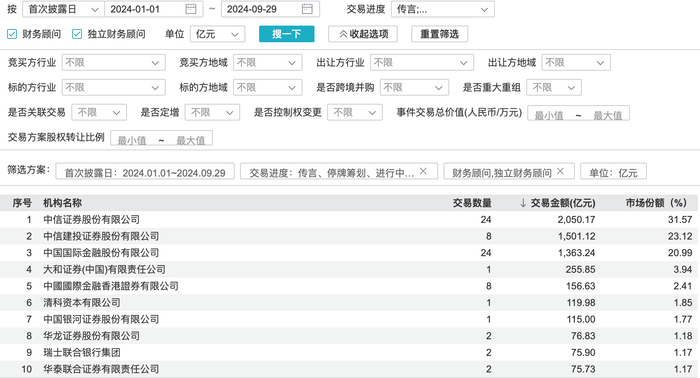Select row 清科资本有限公司

(x=350, y=303)
